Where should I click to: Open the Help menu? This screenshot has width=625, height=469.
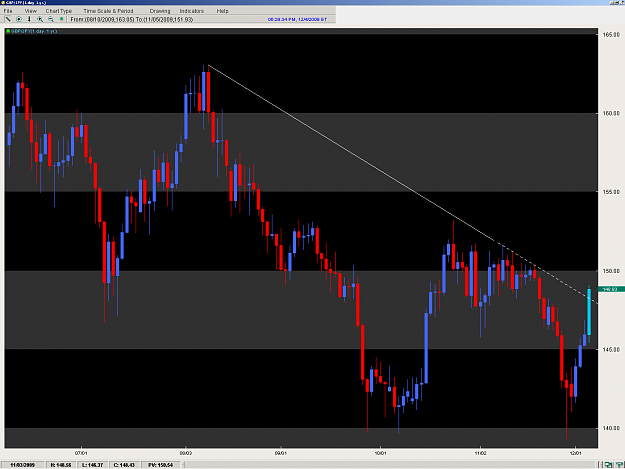(x=222, y=11)
